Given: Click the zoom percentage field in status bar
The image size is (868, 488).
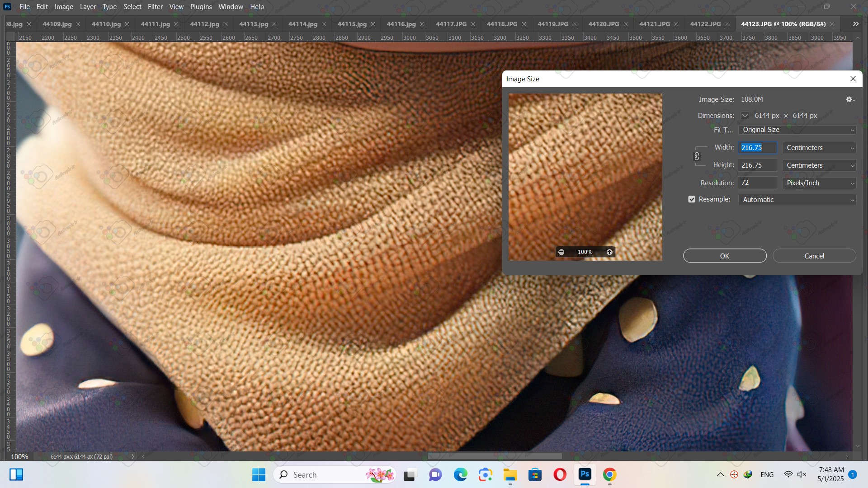Looking at the screenshot, I should pyautogui.click(x=19, y=456).
